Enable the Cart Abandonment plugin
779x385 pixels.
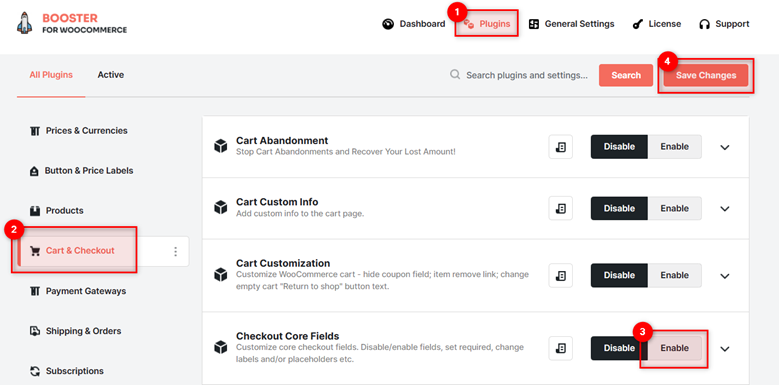674,147
